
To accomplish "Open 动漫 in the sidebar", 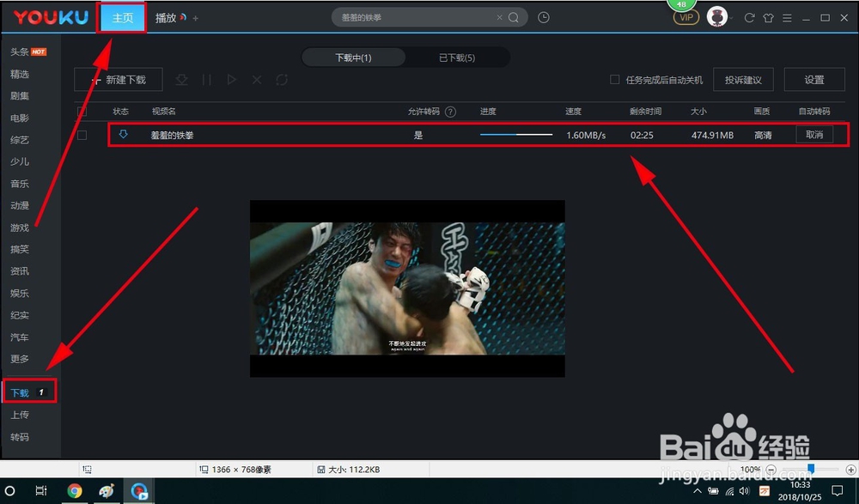I will pos(20,205).
